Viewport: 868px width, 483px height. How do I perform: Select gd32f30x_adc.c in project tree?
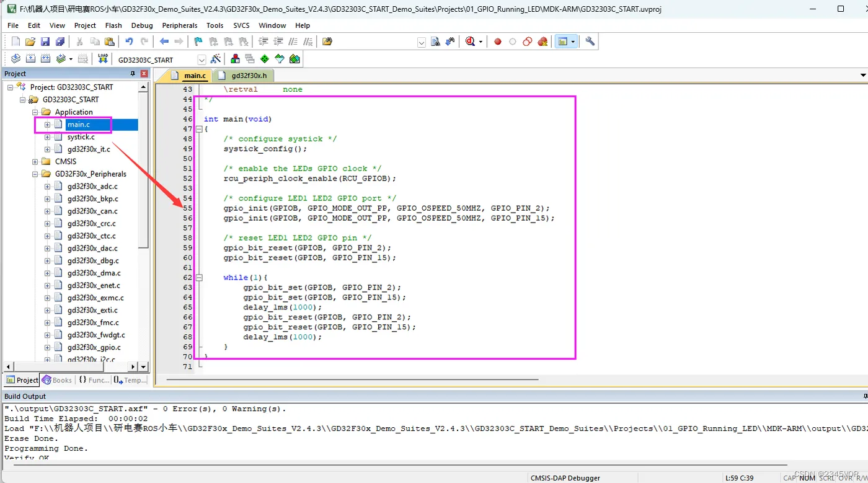pyautogui.click(x=92, y=187)
